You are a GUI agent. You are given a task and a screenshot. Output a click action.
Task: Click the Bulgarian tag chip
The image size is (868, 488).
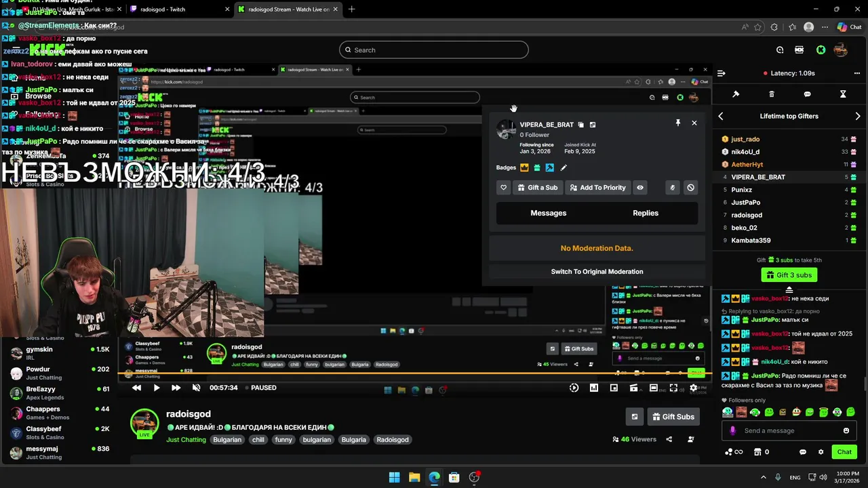point(226,440)
